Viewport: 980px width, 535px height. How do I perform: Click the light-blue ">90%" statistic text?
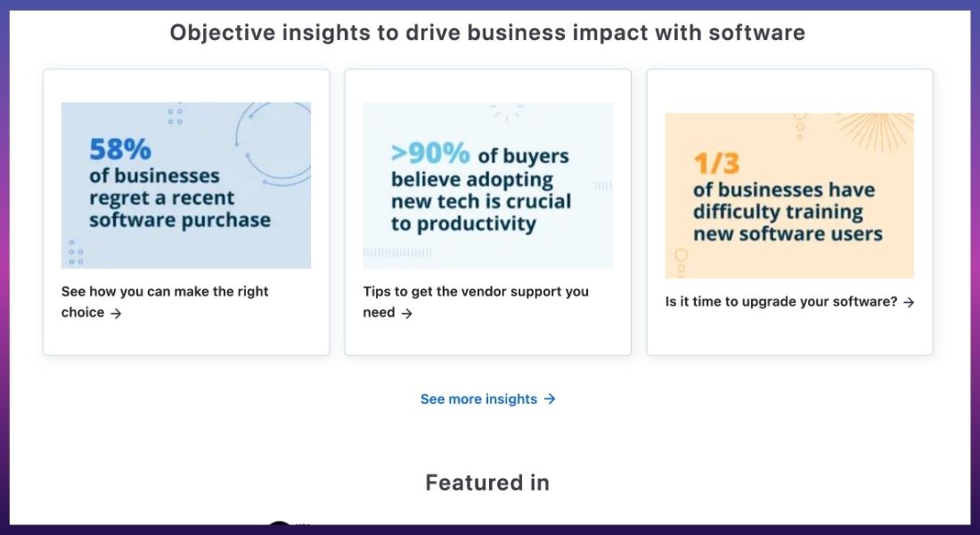430,153
